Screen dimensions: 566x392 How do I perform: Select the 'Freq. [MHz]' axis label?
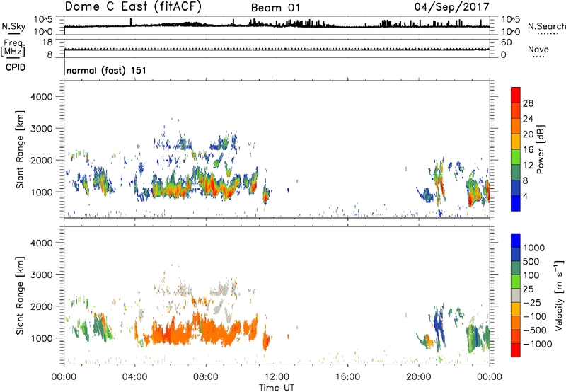click(13, 48)
